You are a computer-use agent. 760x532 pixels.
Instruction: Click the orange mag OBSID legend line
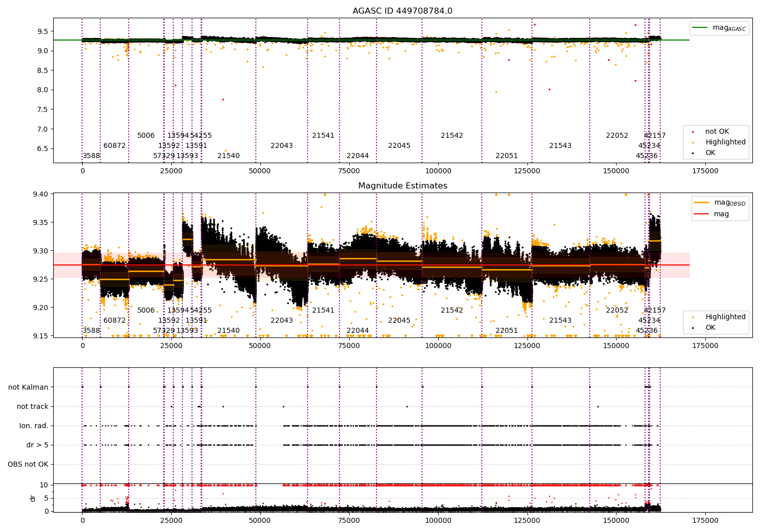click(702, 203)
